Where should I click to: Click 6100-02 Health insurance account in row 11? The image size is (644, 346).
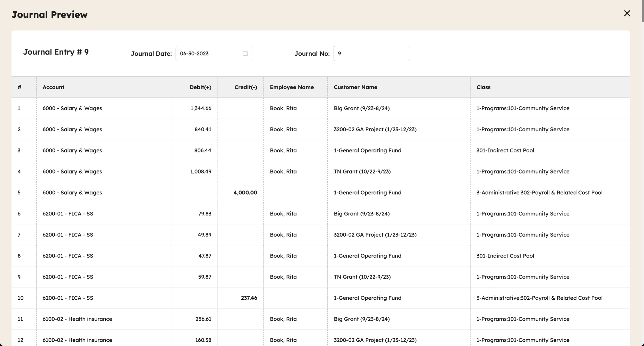[77, 319]
